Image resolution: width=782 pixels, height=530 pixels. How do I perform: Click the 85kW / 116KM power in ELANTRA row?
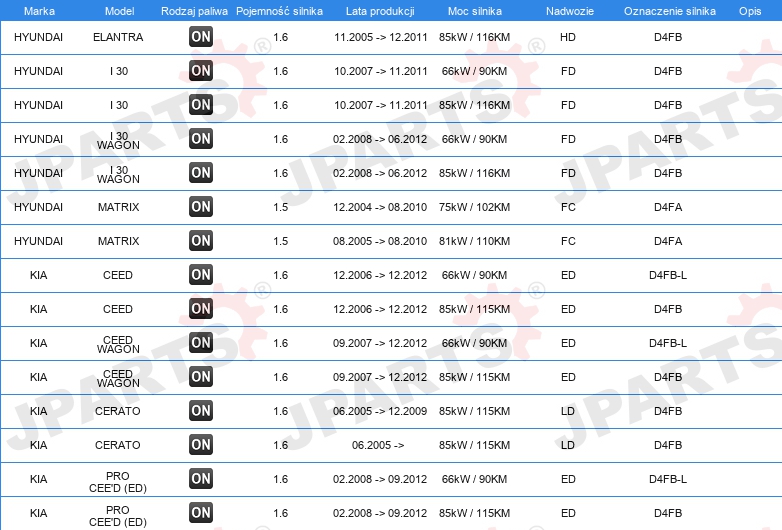(x=474, y=37)
